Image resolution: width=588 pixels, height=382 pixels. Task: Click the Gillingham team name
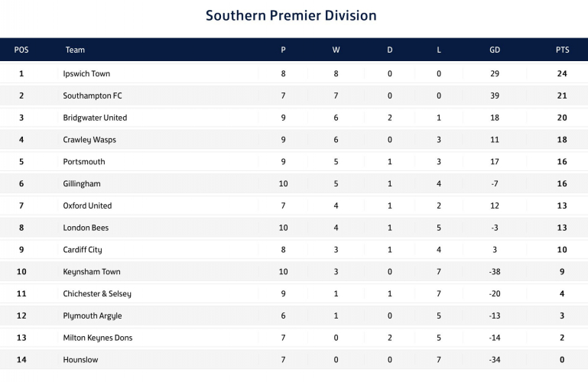82,184
